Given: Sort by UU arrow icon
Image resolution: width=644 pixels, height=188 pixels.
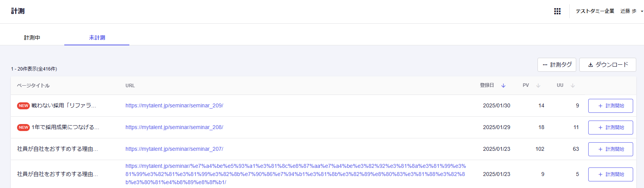Looking at the screenshot, I should point(572,86).
